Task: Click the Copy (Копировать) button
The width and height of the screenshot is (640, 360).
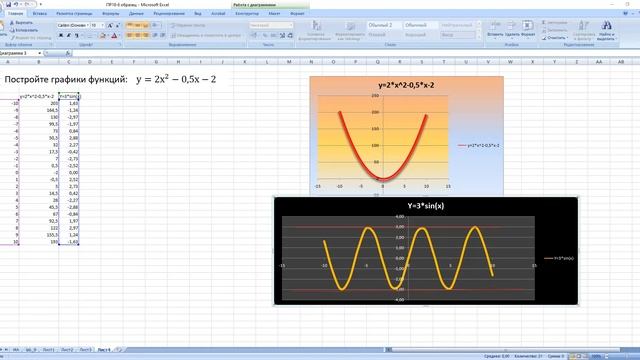Action: 23,30
